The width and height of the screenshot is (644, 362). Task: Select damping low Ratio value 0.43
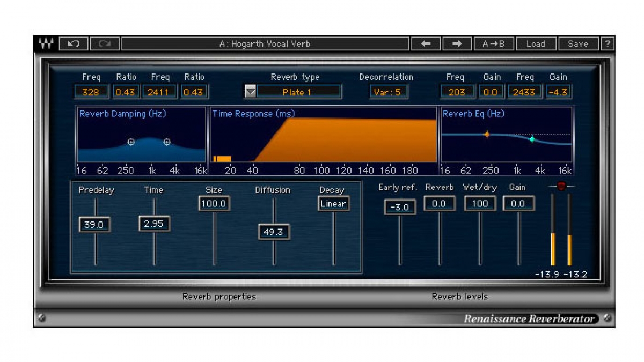126,92
